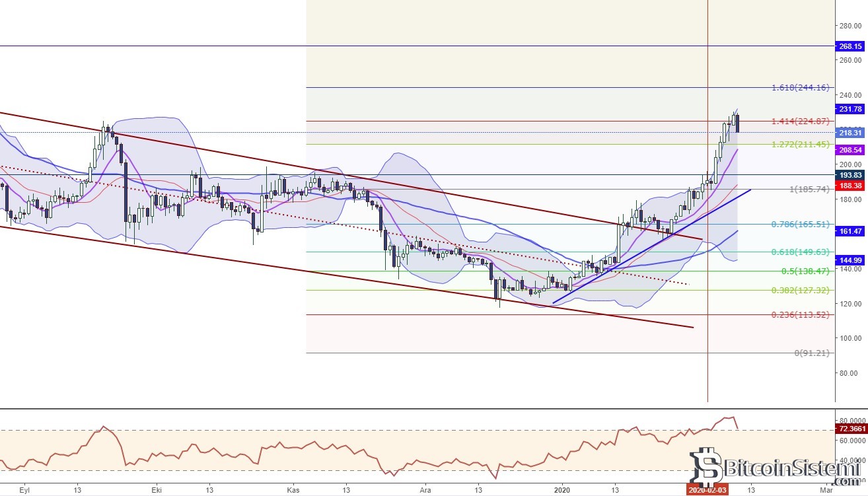Select the 1.272(211.45) Fibonacci level label
Image resolution: width=868 pixels, height=496 pixels.
coord(800,144)
